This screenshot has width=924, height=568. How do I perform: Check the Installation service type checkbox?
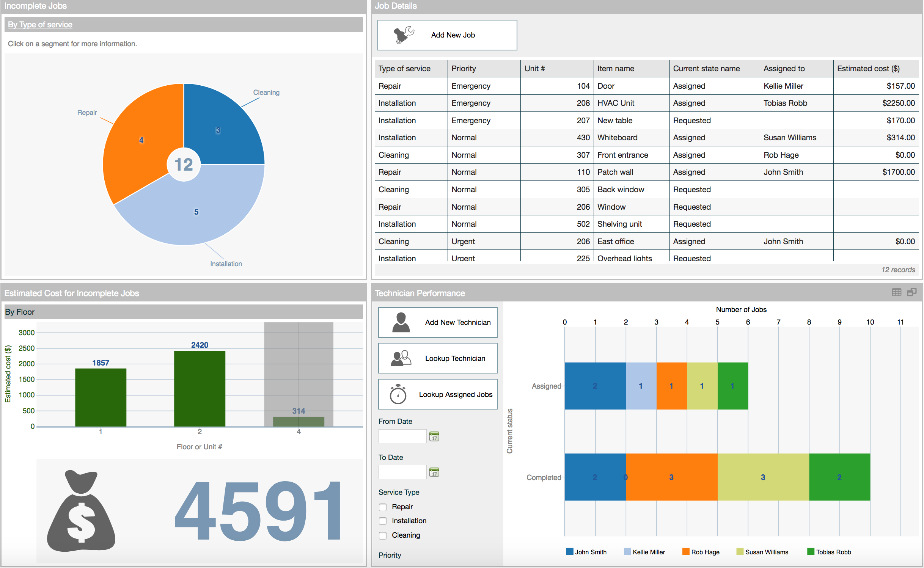[x=383, y=521]
